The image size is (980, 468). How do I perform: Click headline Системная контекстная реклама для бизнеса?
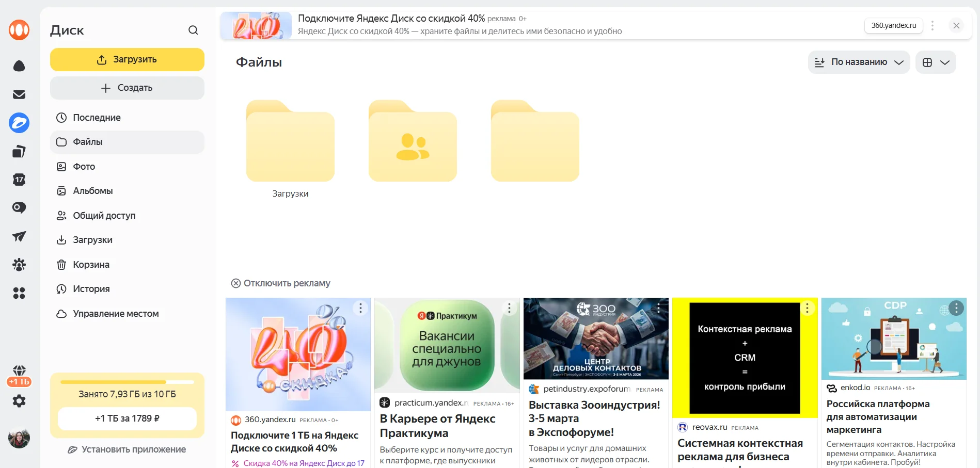coord(740,450)
